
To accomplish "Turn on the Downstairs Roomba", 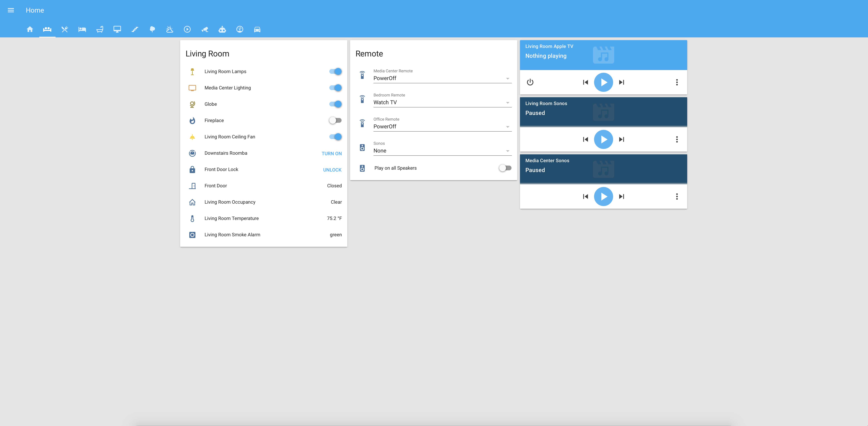I will pos(331,153).
